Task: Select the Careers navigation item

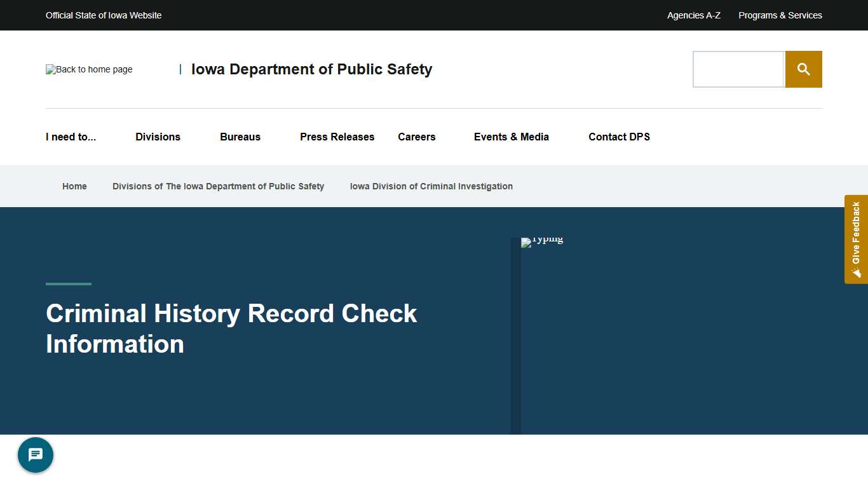Action: pyautogui.click(x=417, y=137)
